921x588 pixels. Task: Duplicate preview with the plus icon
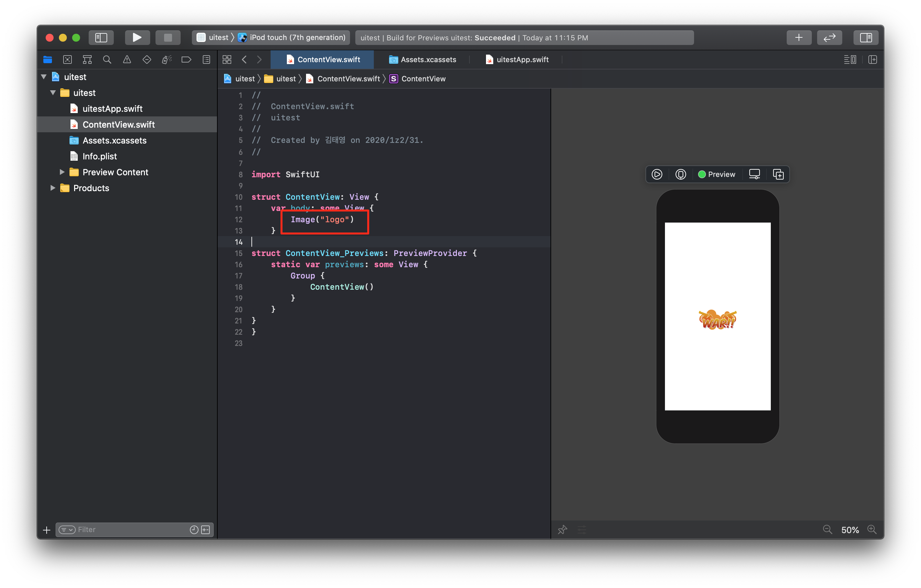pyautogui.click(x=778, y=174)
